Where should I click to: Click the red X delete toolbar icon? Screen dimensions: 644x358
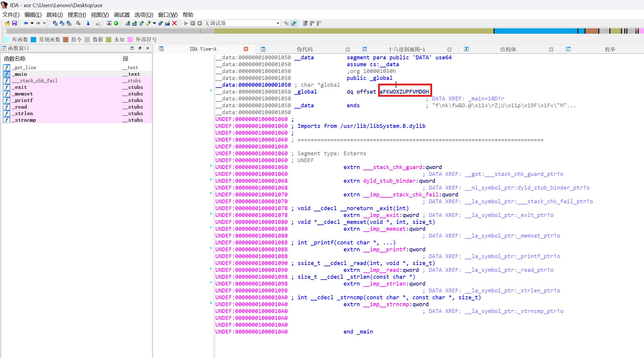tap(175, 23)
